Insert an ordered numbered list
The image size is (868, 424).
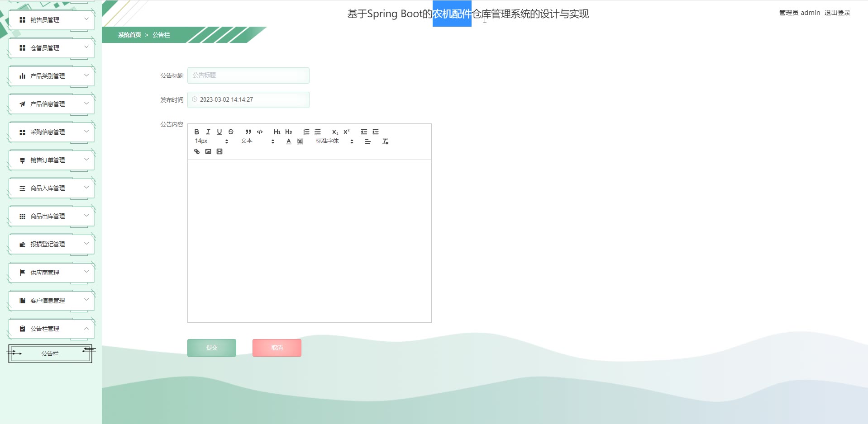[x=306, y=132]
